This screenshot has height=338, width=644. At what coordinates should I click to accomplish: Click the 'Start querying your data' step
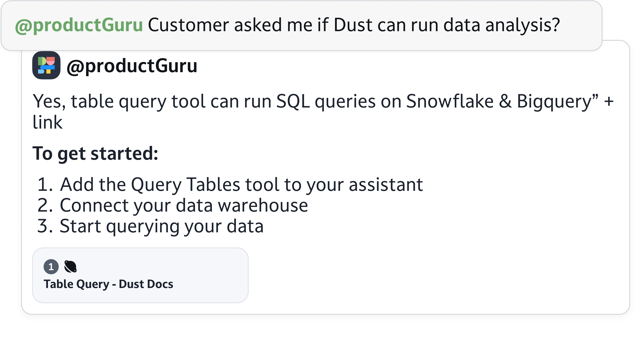click(161, 226)
